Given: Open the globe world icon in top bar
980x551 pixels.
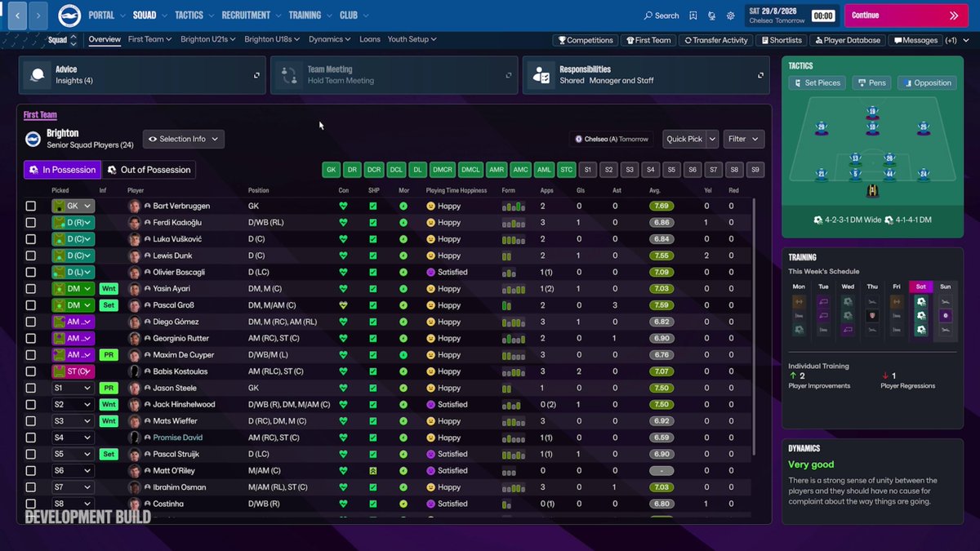Looking at the screenshot, I should coord(712,16).
